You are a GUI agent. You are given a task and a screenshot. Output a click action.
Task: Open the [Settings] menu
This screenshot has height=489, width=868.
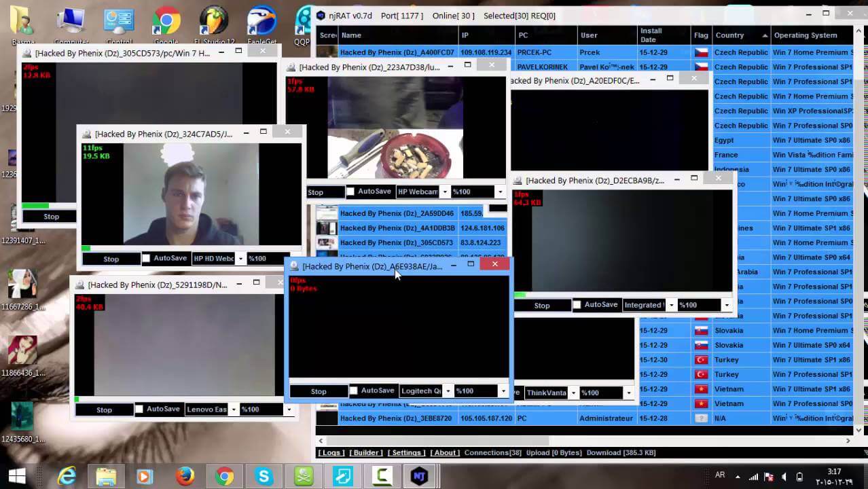tap(406, 452)
